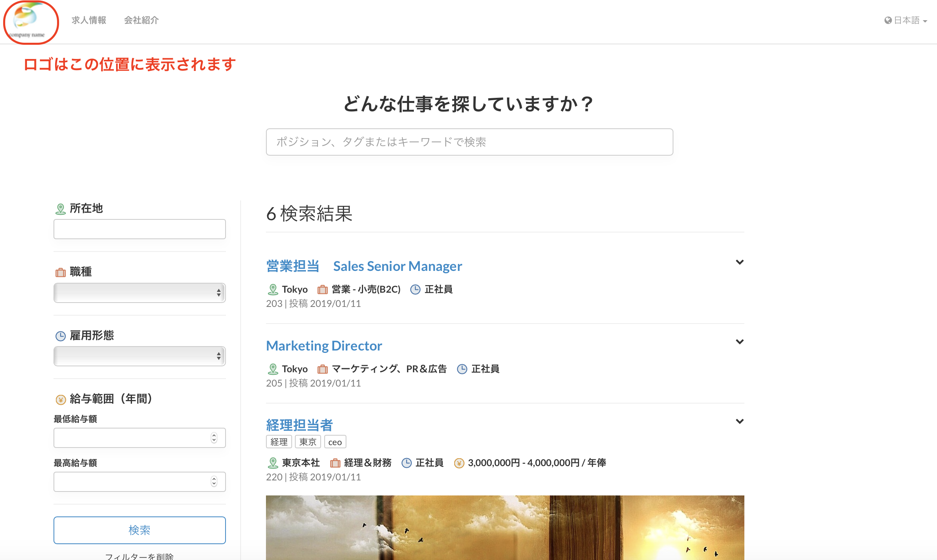
Task: Open the 日本語 language menu
Action: point(907,20)
